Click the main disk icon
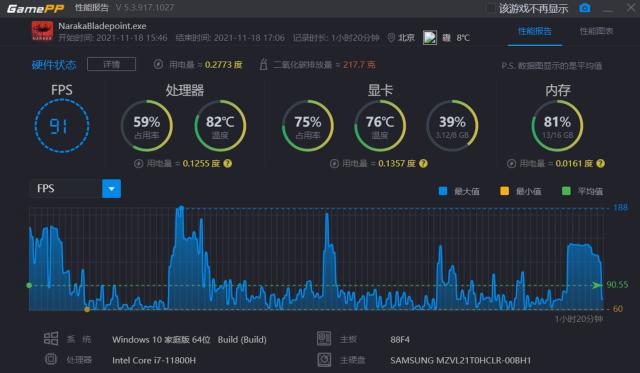Viewport: 640px width, 373px height. 324,359
